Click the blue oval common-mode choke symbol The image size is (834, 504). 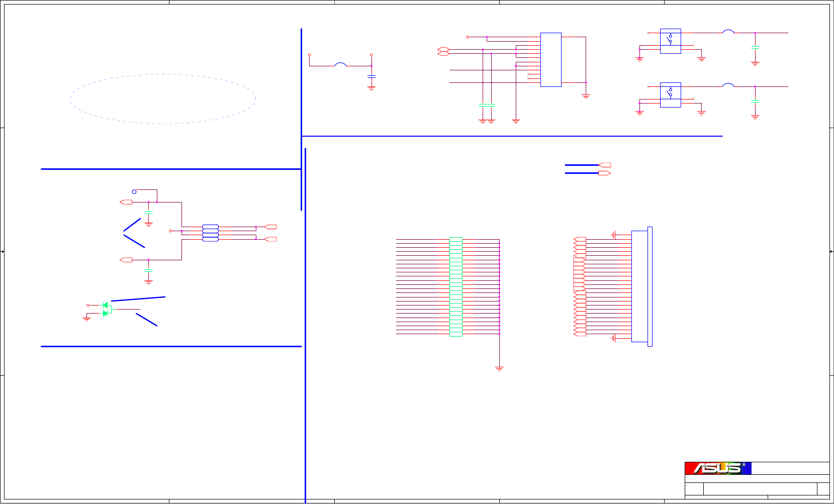[x=211, y=233]
